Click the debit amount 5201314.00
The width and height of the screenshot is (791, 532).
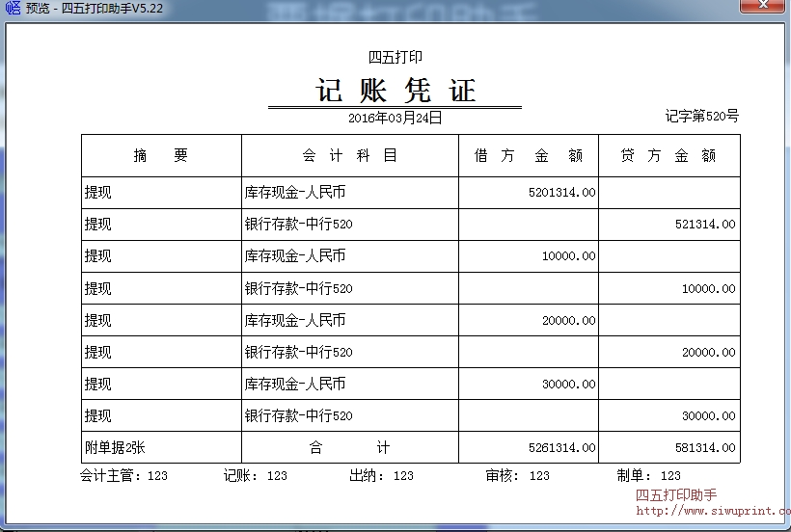561,193
